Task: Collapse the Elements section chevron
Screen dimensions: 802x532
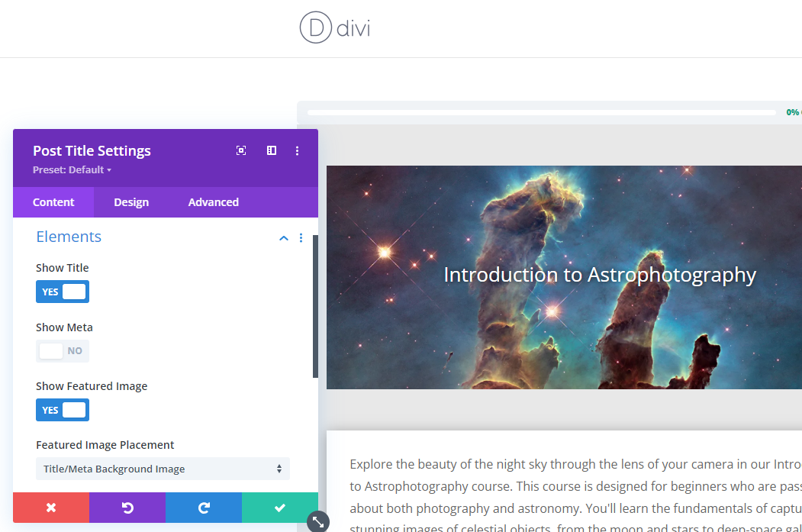Action: click(284, 238)
